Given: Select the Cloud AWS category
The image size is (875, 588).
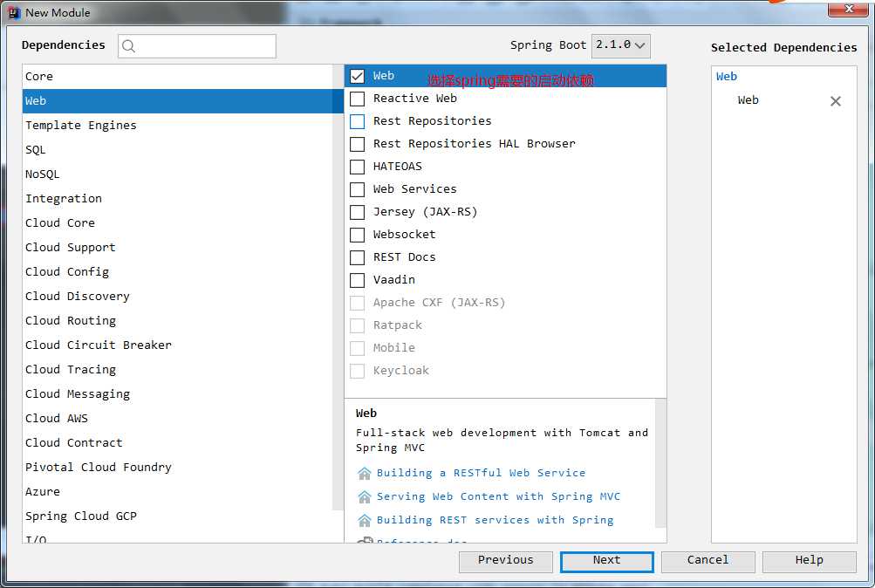Looking at the screenshot, I should (179, 419).
